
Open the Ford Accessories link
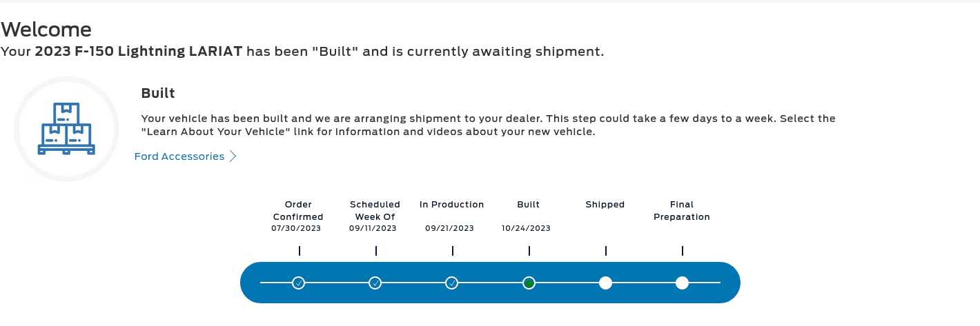(x=179, y=156)
